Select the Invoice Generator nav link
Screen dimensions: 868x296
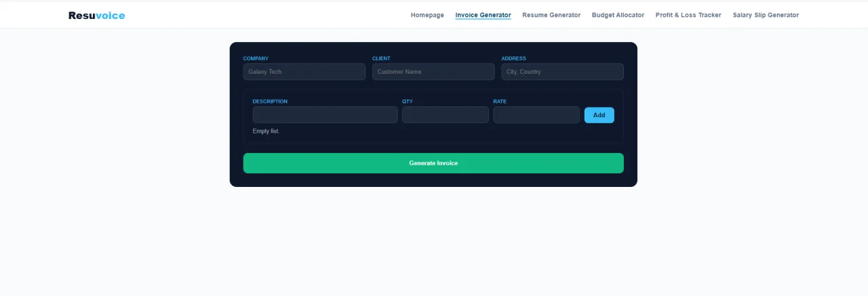483,15
